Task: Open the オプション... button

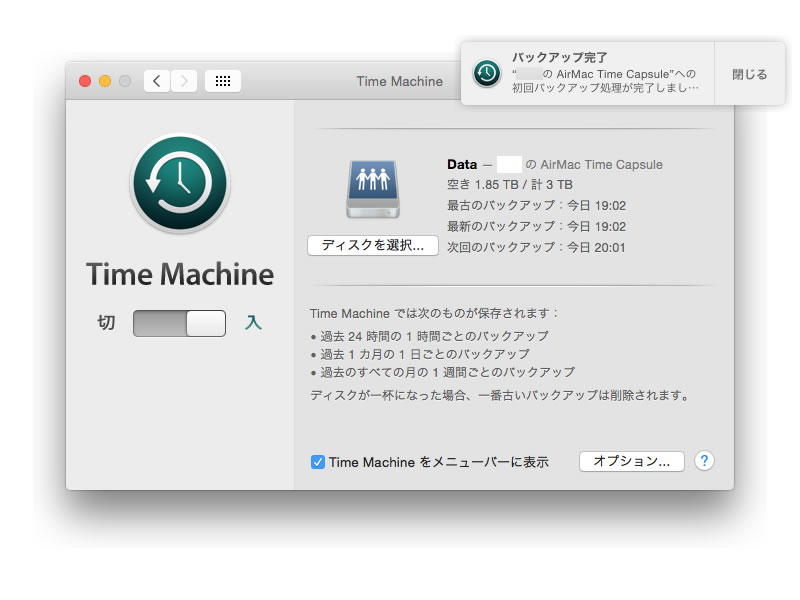Action: (632, 462)
